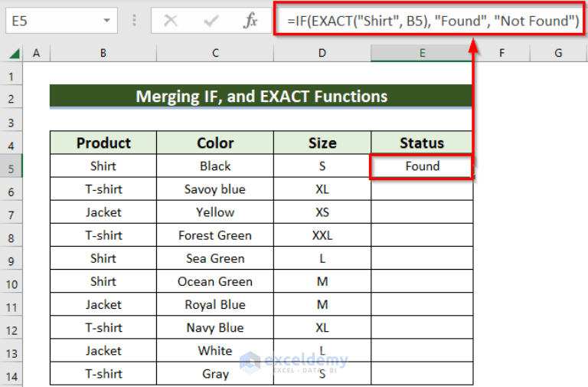588x387 pixels.
Task: Select column E header
Action: point(422,53)
